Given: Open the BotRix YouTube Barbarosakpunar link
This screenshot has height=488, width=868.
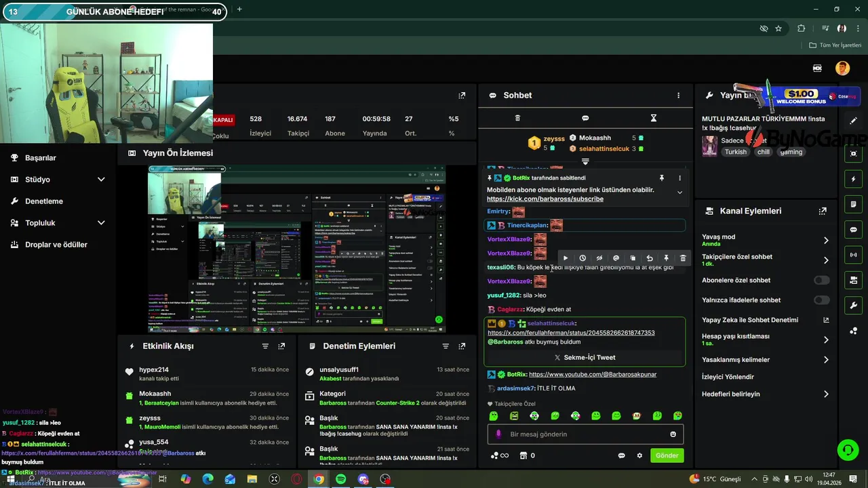Looking at the screenshot, I should pos(593,374).
